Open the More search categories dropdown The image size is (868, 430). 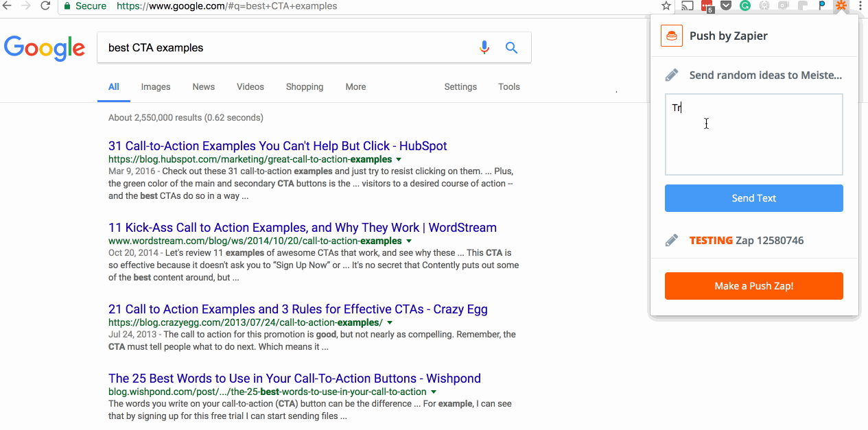[x=355, y=86]
